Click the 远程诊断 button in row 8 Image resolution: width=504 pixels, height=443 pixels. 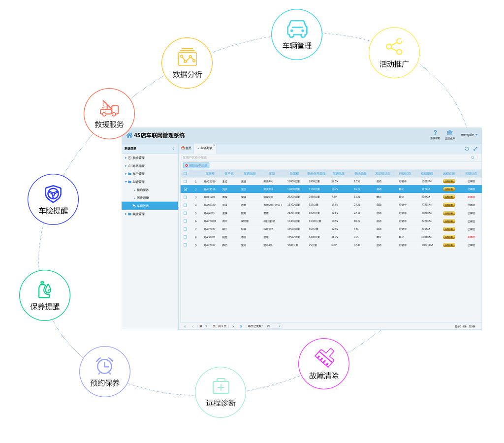pyautogui.click(x=449, y=237)
